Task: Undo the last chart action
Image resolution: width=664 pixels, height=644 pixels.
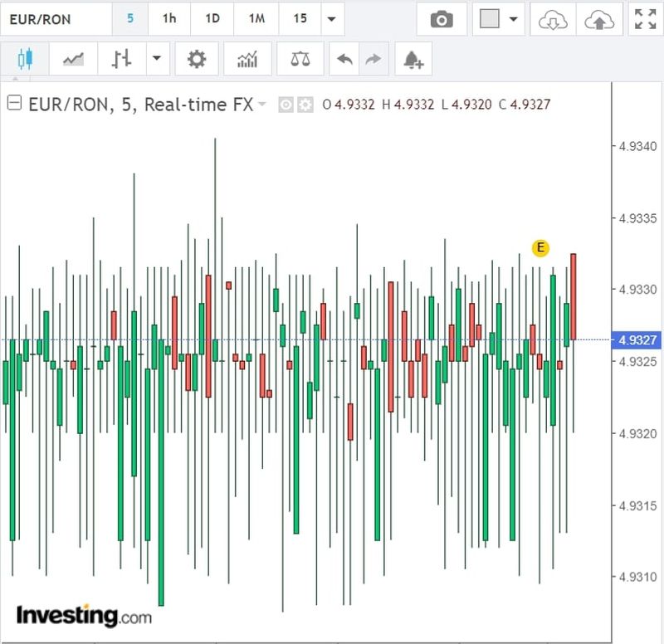Action: 346,59
